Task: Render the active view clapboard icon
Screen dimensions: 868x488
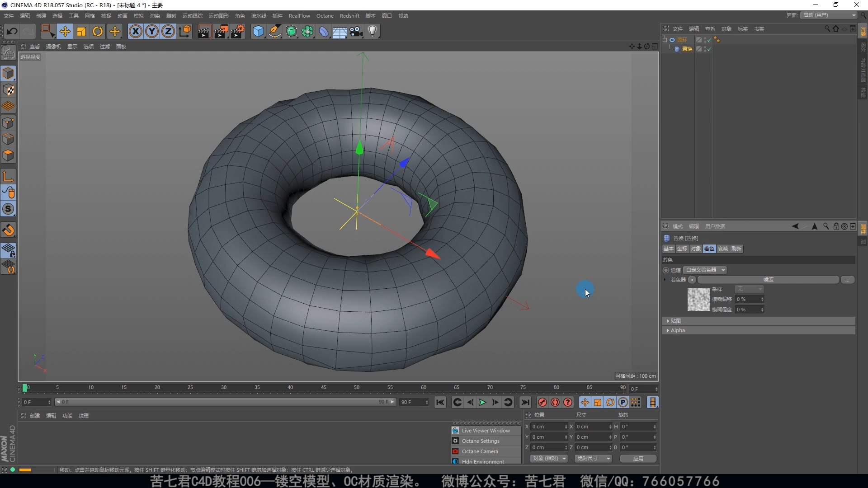Action: click(x=204, y=31)
